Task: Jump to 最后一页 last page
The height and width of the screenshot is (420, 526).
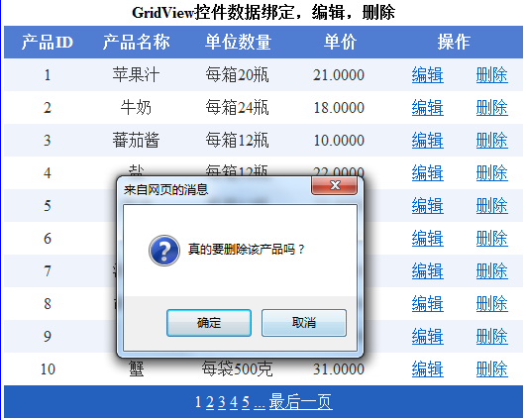Action: (x=301, y=402)
